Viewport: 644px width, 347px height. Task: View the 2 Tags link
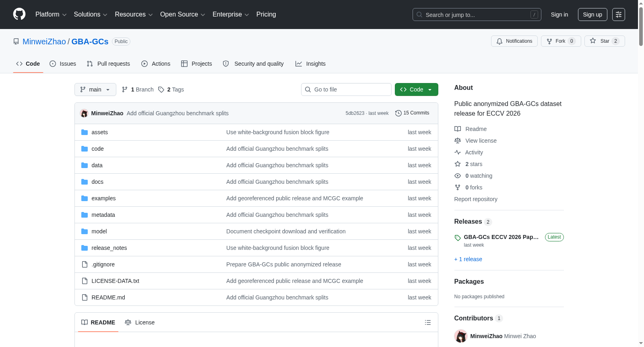point(171,89)
